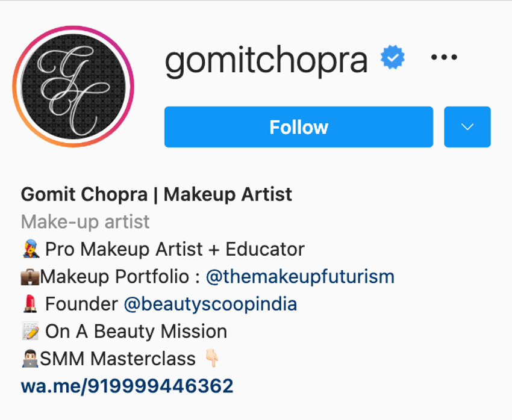Open the three-dot options menu
This screenshot has width=512, height=420.
pos(444,57)
